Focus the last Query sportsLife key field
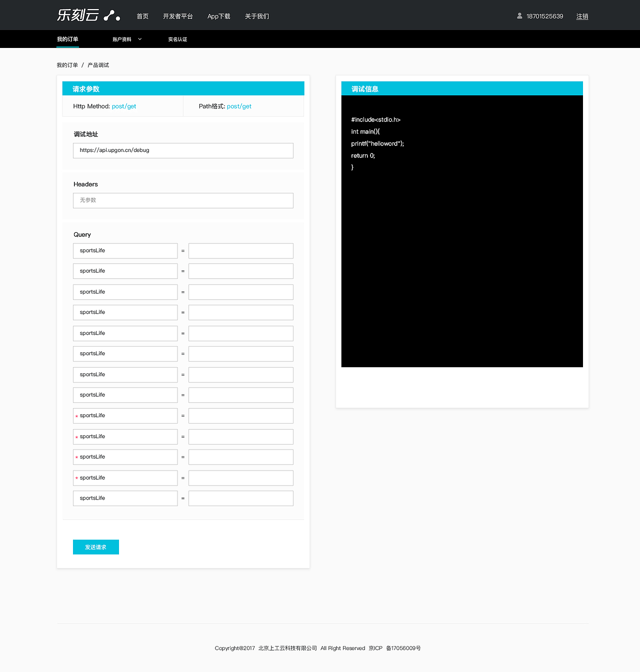 click(125, 498)
